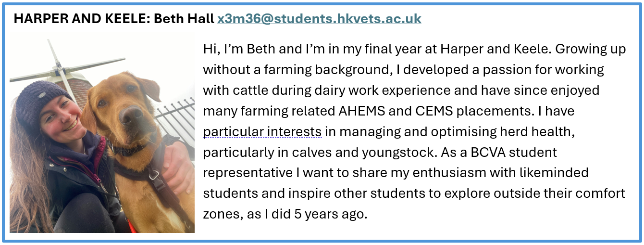Click the bold HARPER AND KEELE heading
Viewport: 644px width, 245px height.
[81, 19]
